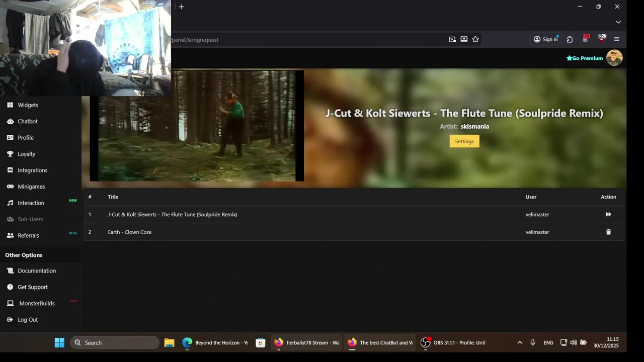Open the song request Settings button

pyautogui.click(x=464, y=141)
